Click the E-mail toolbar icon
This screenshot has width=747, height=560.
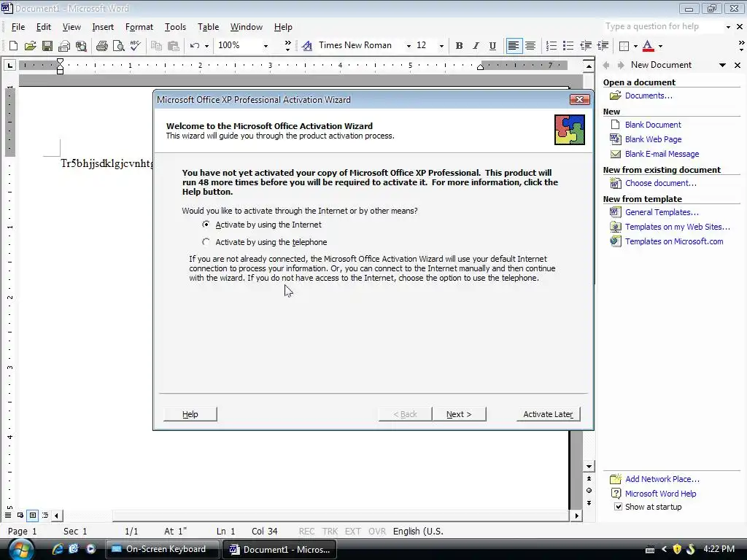pos(64,46)
